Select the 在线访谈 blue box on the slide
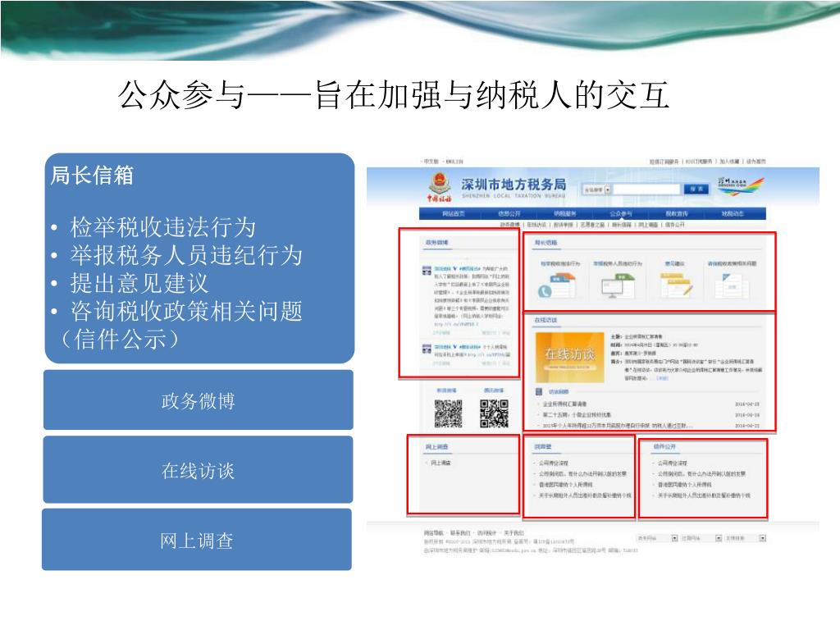 [x=199, y=470]
